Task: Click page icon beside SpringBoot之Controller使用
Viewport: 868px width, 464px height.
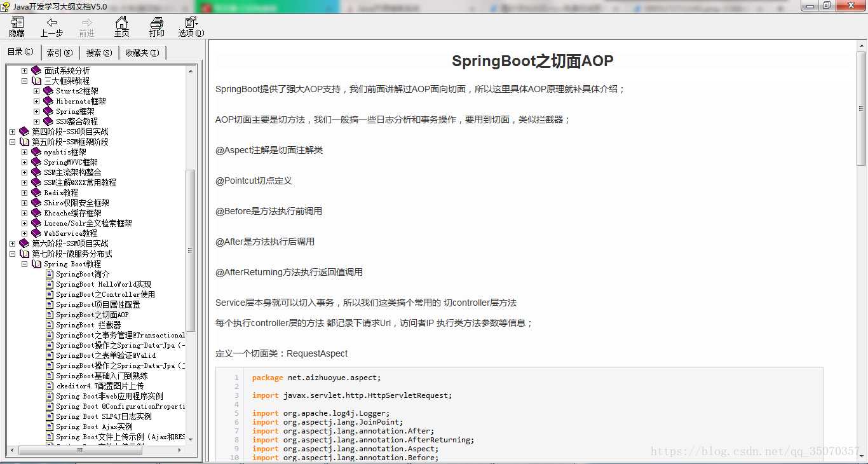Action: (x=50, y=294)
